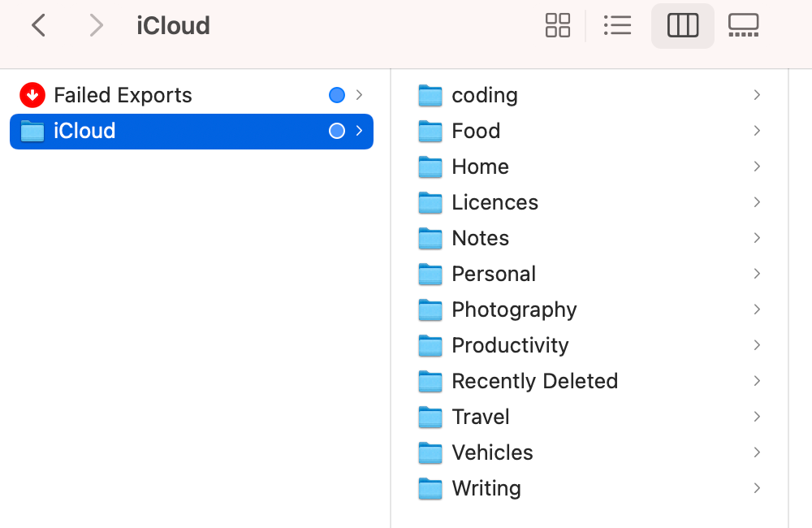Click the back navigation arrow
The height and width of the screenshot is (528, 812).
coord(39,25)
